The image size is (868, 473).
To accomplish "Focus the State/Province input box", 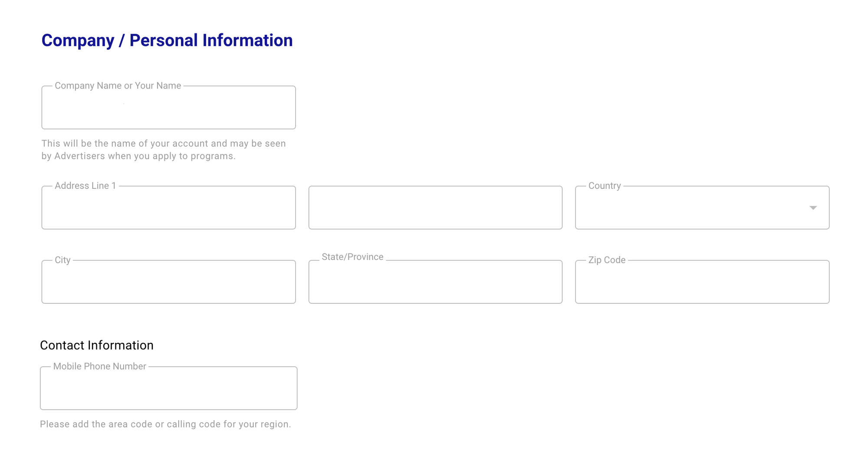I will pos(435,282).
